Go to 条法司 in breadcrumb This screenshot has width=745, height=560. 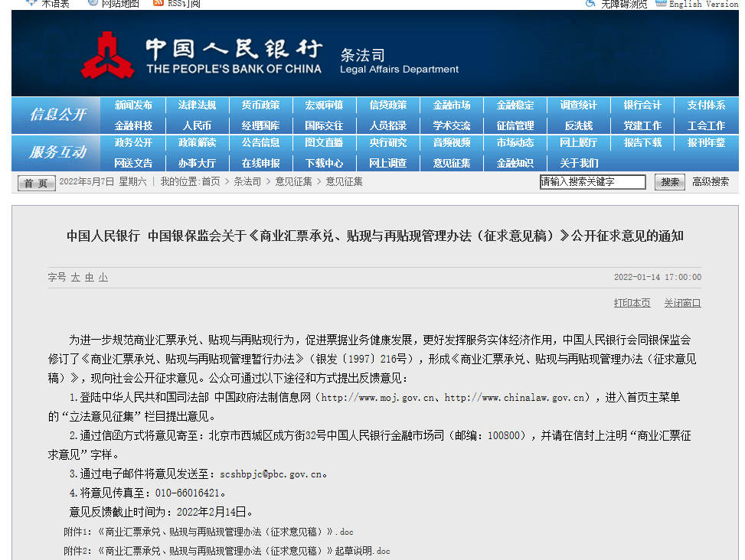247,182
